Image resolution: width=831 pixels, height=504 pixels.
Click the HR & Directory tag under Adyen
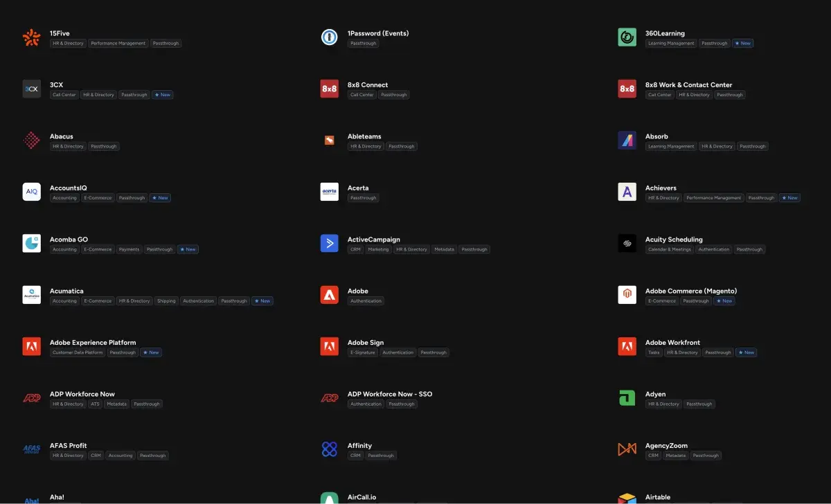pyautogui.click(x=663, y=404)
